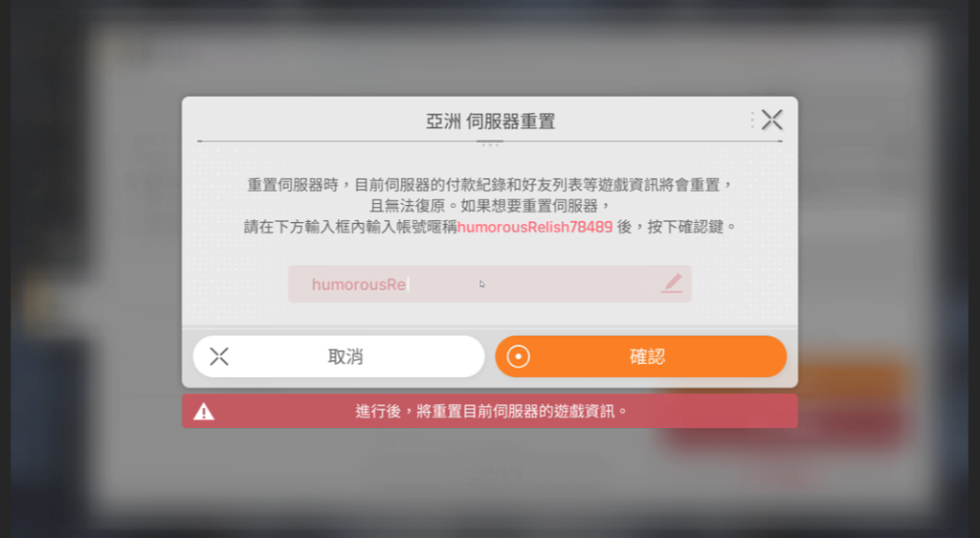Click the description line 且無法復原。如果想要重置伺服器
Viewport: 980px width, 538px height.
coord(489,206)
